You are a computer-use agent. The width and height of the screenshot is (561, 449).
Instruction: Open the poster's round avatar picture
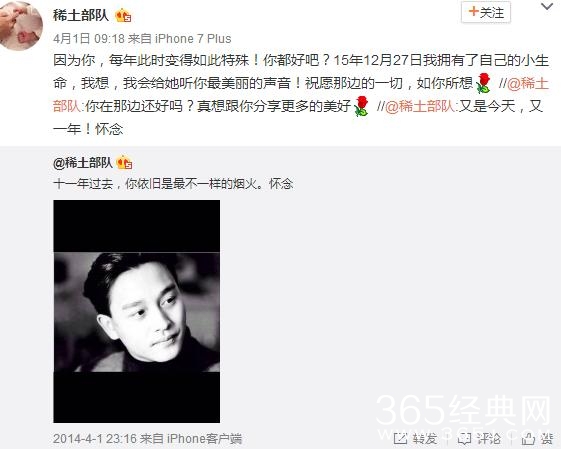[x=19, y=26]
